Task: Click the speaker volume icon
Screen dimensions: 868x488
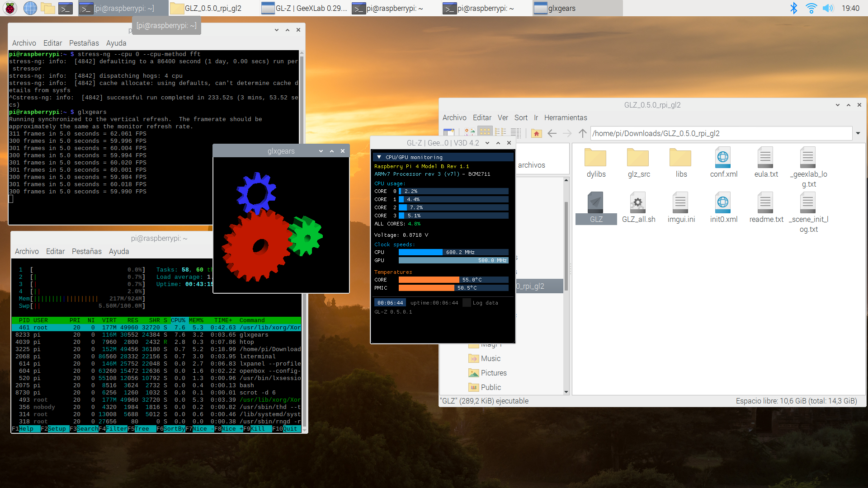Action: [x=827, y=8]
